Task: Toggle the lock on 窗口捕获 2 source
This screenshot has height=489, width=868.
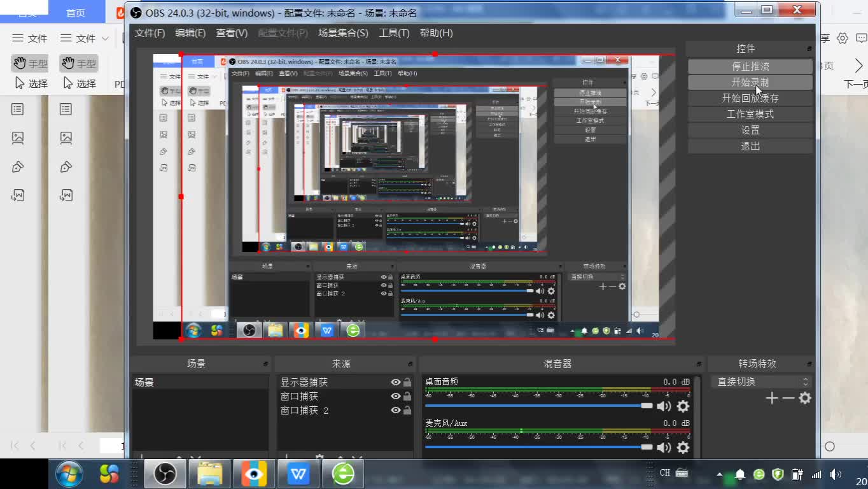Action: 407,410
